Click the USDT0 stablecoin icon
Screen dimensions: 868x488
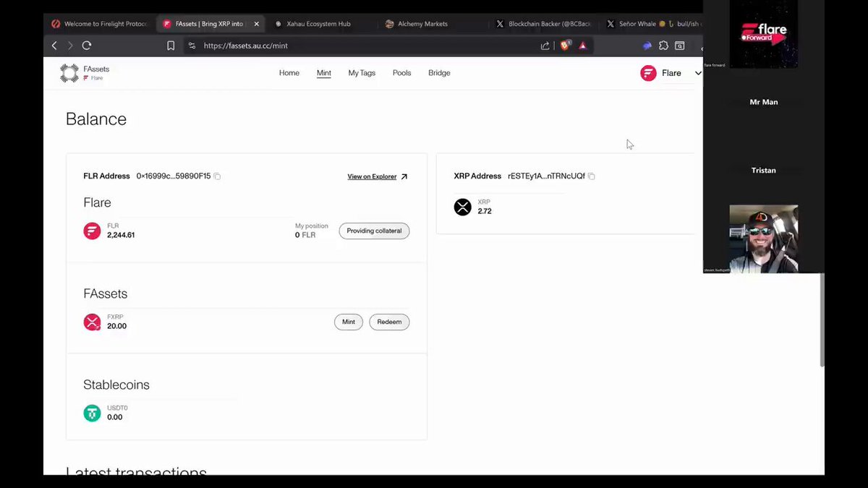click(x=92, y=414)
